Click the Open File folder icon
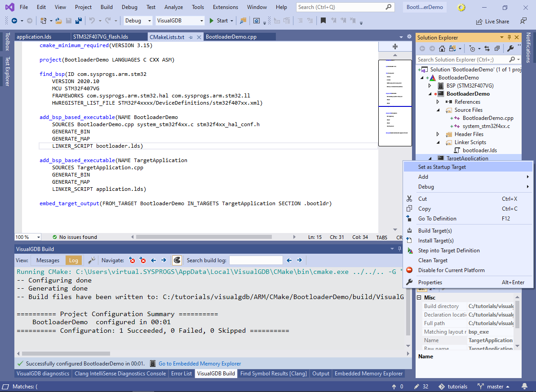Viewport: 536px width, 392px height. 59,21
